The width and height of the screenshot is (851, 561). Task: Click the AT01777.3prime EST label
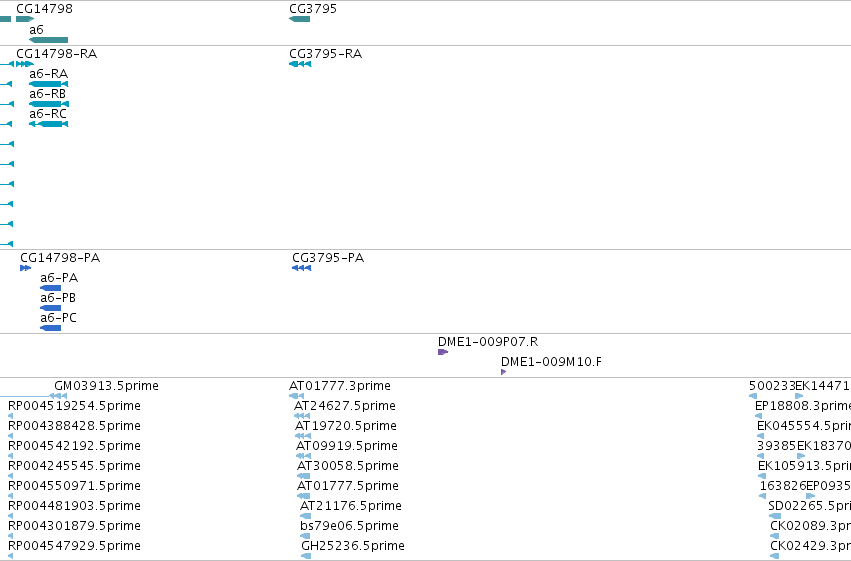click(x=340, y=386)
